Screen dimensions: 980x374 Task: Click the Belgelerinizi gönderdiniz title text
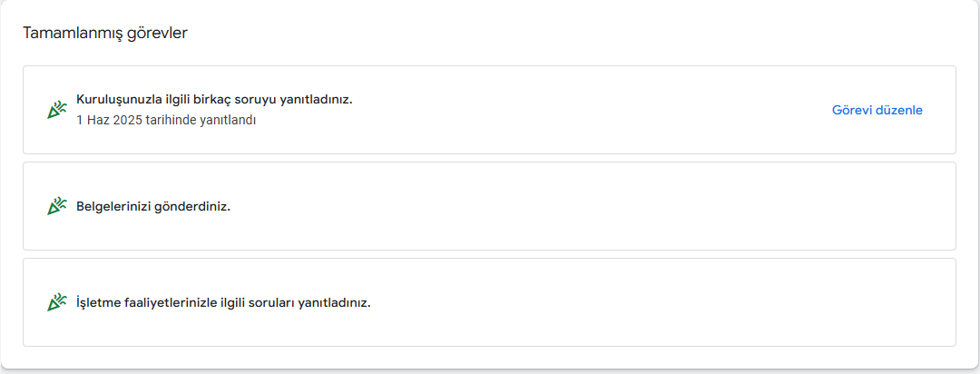(x=153, y=206)
